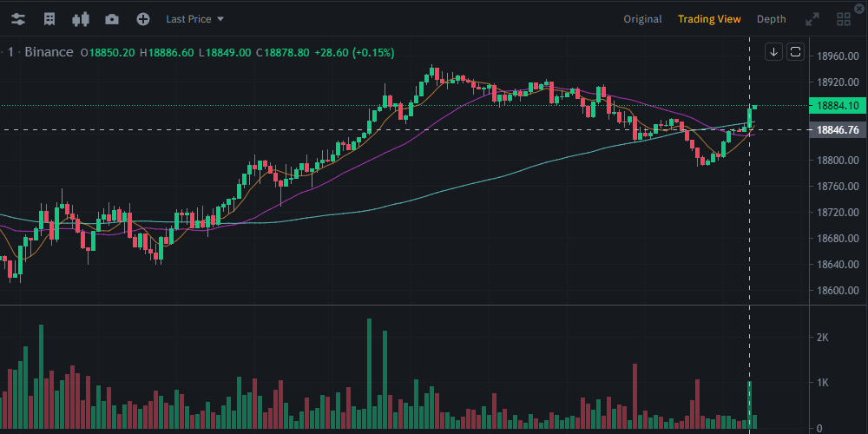Click the plus-circle compare/add icon
868x434 pixels.
tap(143, 19)
